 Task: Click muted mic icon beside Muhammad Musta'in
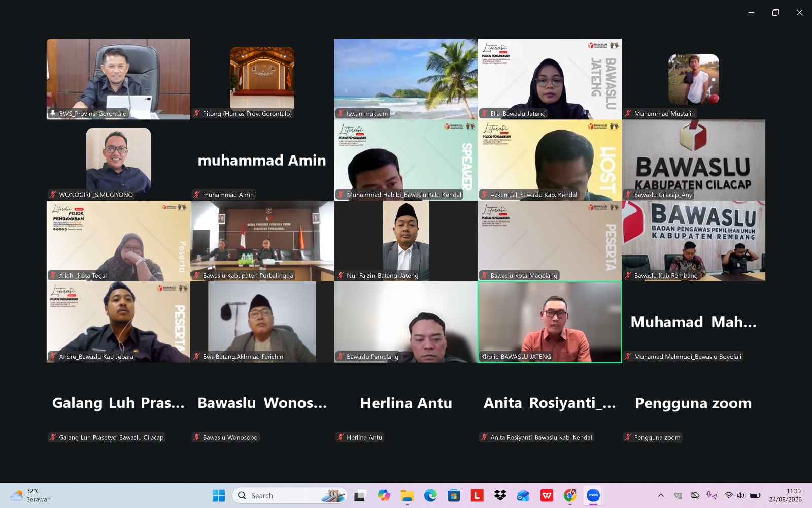628,113
